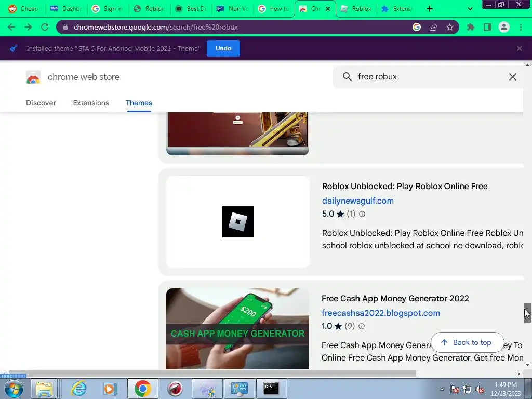Click the muted volume tray icon
Image resolution: width=532 pixels, height=399 pixels.
(x=480, y=390)
